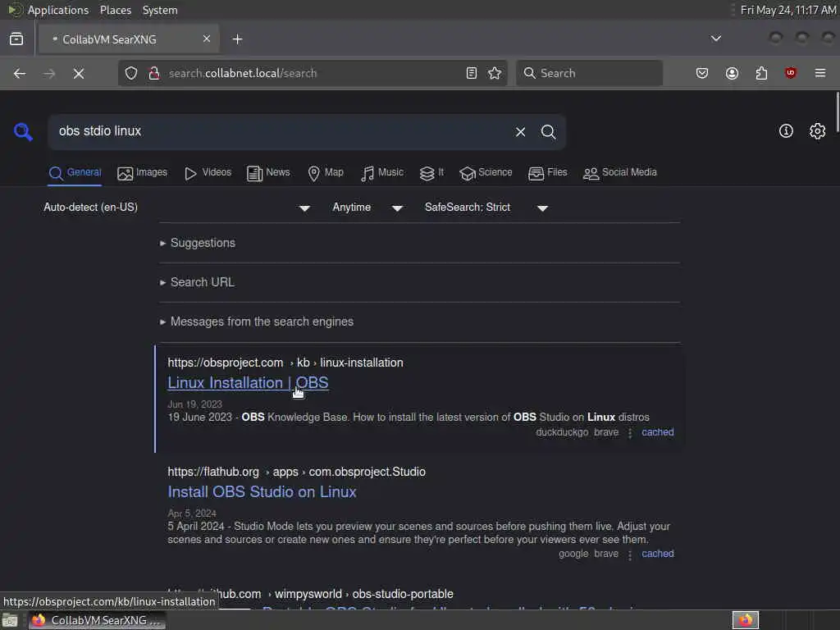Switch to the It category
840x630 pixels.
pos(431,172)
